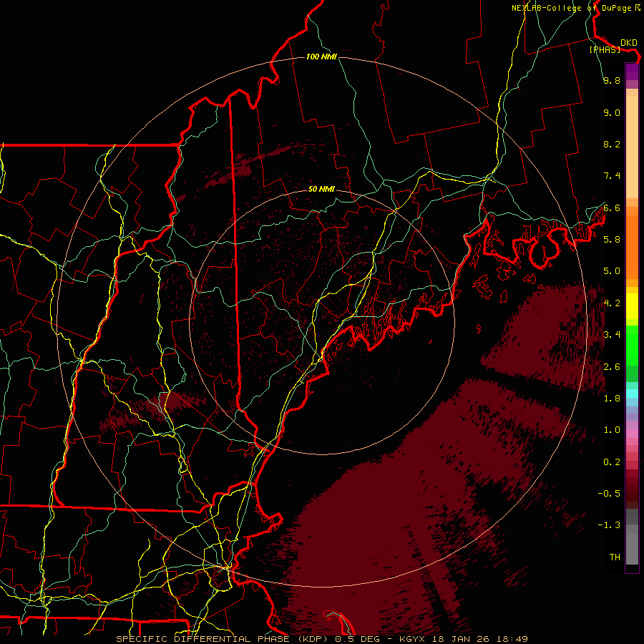The width and height of the screenshot is (644, 644).
Task: Click the 3.4 value on the color scale
Action: (x=612, y=334)
